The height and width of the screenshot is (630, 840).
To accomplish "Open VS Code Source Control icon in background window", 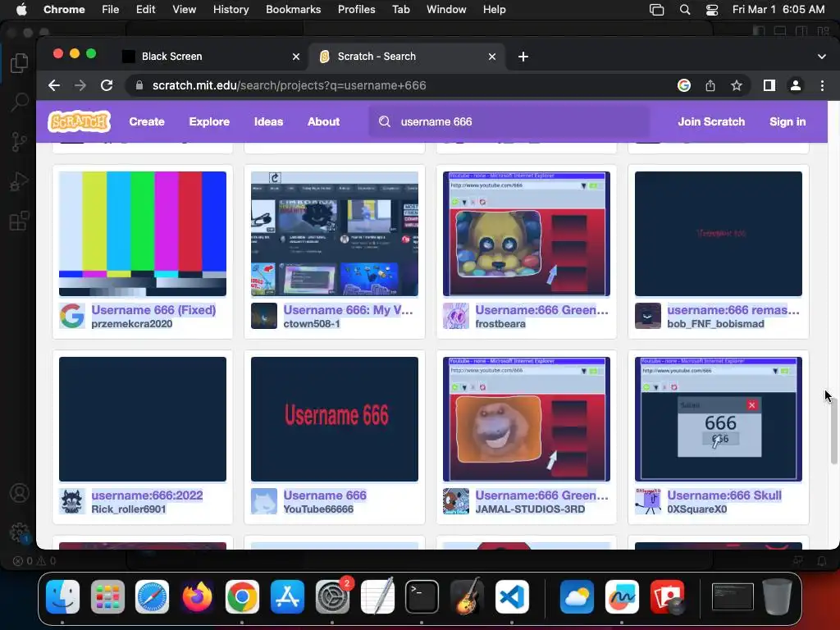I will click(20, 142).
